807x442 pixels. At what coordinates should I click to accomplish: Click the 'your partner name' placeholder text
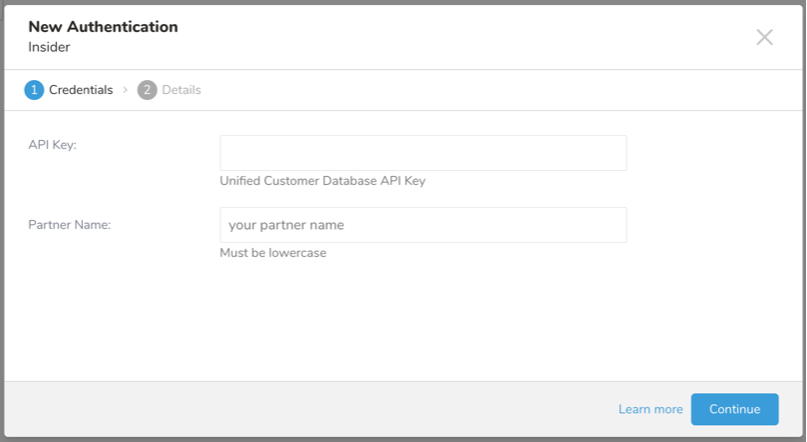(286, 225)
